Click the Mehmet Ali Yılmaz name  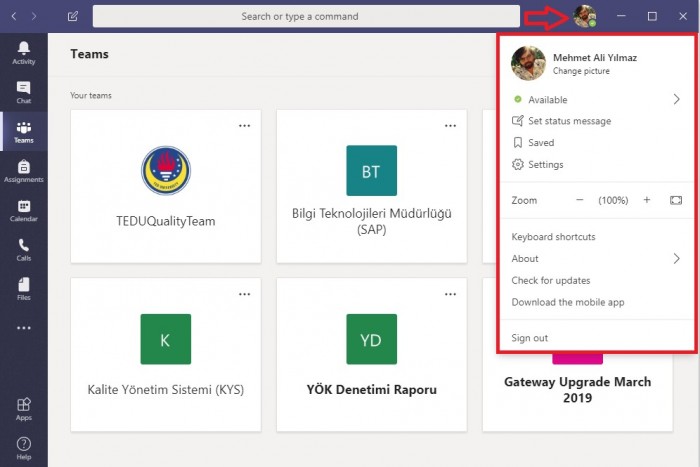point(595,58)
